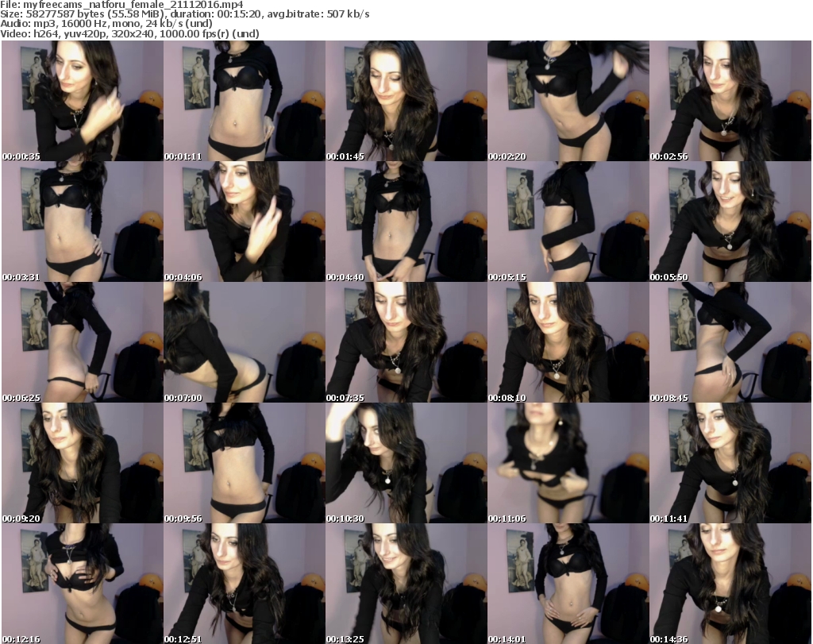Open the last thumbnail stamped 00:14:36
The height and width of the screenshot is (644, 813).
pos(730,584)
